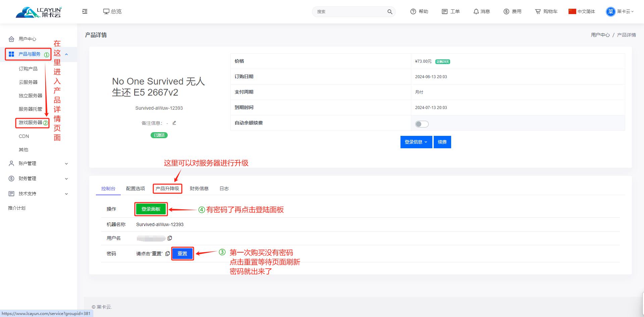The height and width of the screenshot is (317, 644).
Task: Click the search magnifier icon
Action: coord(390,12)
